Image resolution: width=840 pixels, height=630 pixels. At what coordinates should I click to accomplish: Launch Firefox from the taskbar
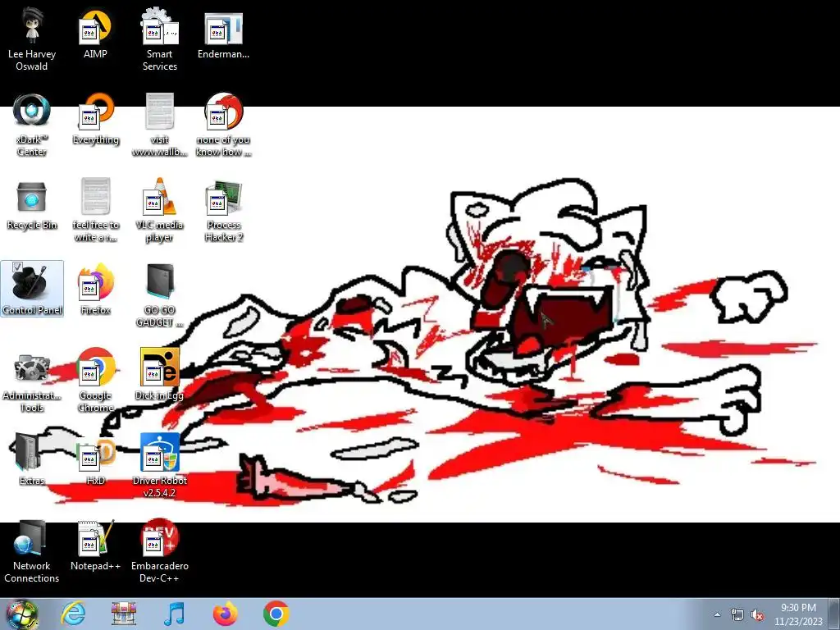(226, 614)
